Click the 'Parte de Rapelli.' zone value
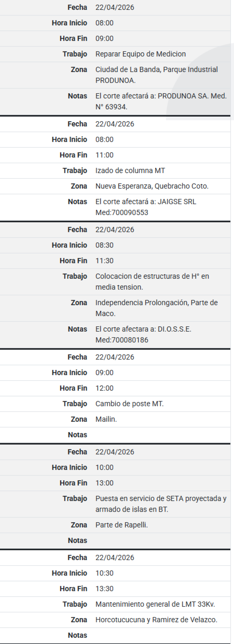 click(x=122, y=525)
